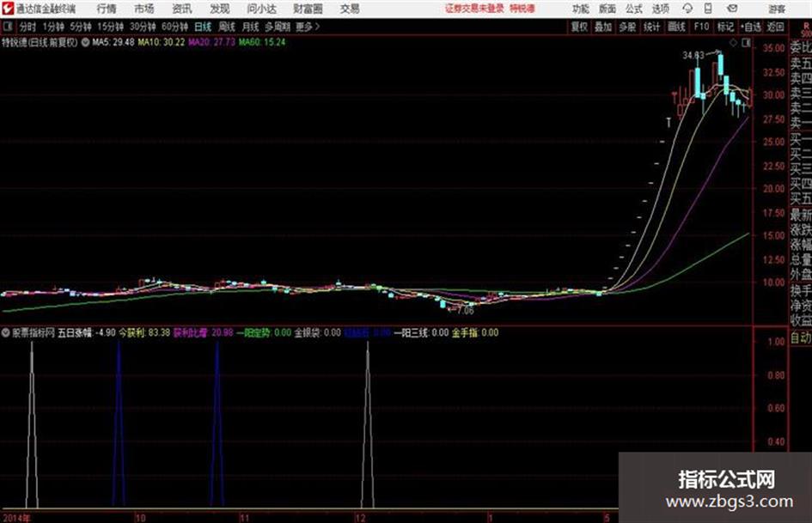The image size is (812, 523).
Task: Switch to 60分钟 period
Action: pyautogui.click(x=174, y=27)
